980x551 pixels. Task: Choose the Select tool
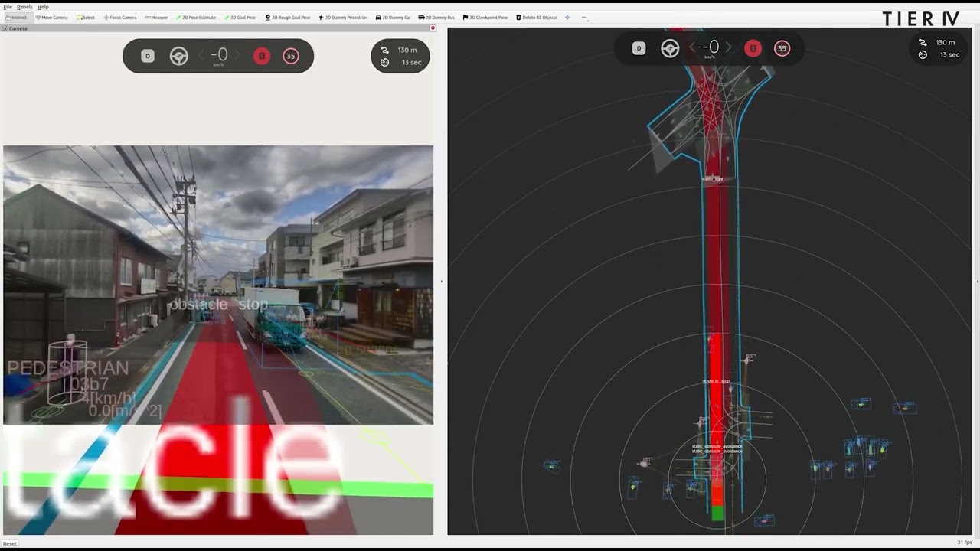coord(86,17)
